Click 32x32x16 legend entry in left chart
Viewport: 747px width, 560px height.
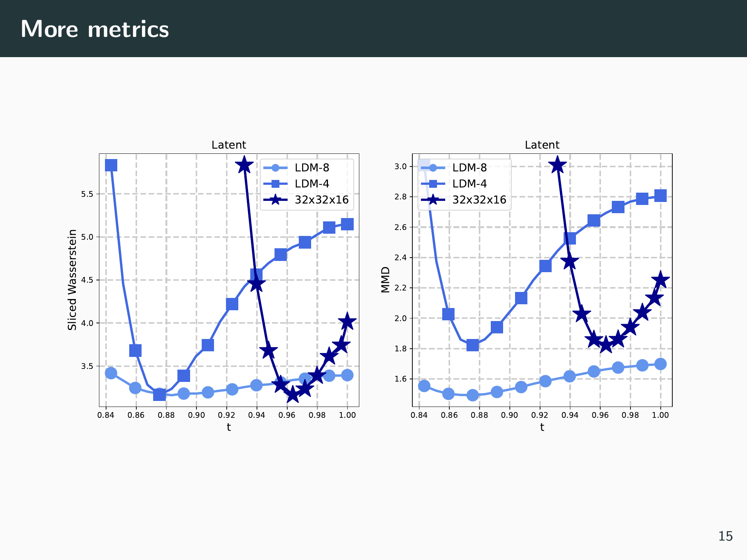coord(306,200)
